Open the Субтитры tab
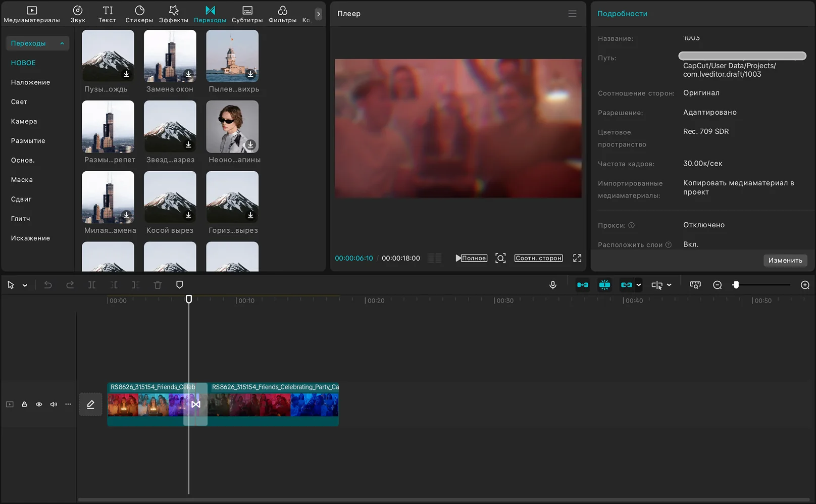 coord(247,14)
